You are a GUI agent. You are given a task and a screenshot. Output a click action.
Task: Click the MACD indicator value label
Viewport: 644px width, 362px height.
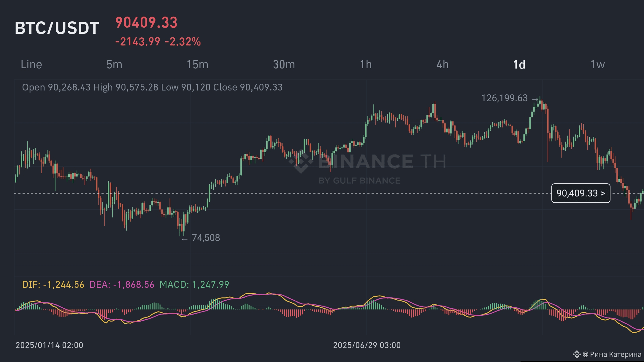pos(194,285)
